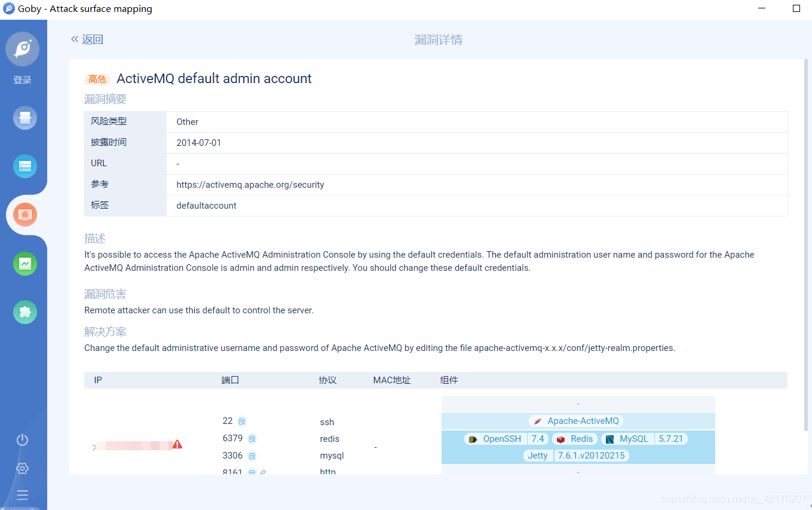Image resolution: width=812 pixels, height=510 pixels.
Task: Click the OpenSSH component tag
Action: (x=496, y=439)
